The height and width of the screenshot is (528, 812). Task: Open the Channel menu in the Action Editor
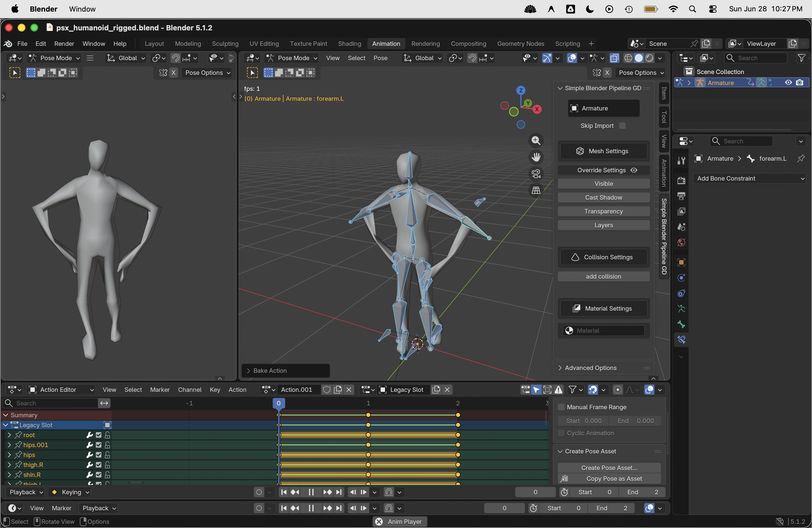pyautogui.click(x=190, y=390)
